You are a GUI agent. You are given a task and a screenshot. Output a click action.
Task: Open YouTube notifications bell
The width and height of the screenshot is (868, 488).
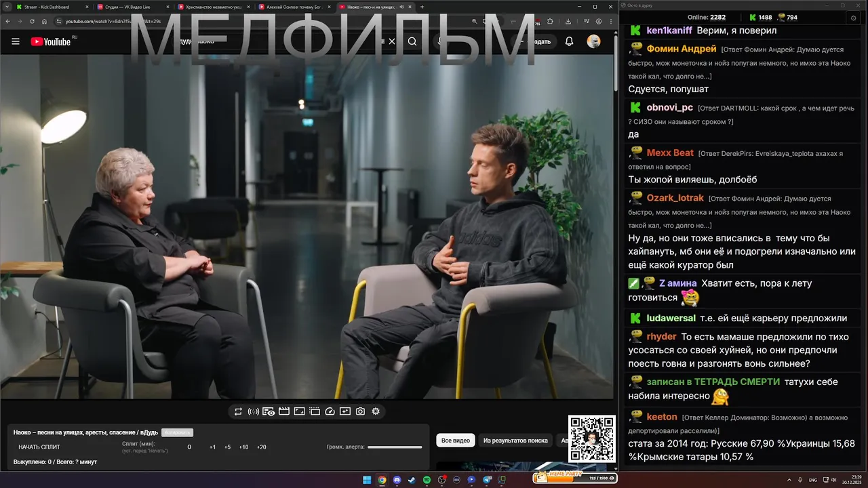[x=570, y=41]
